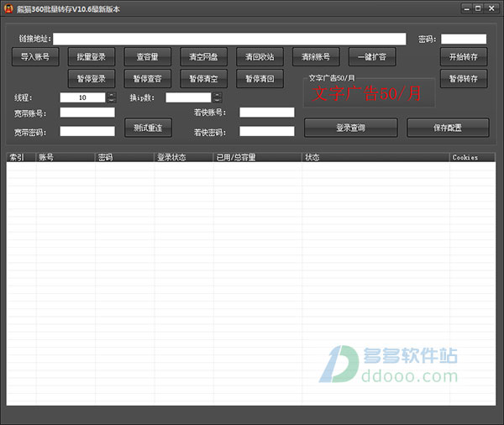Click the 暂停查容 button
The image size is (504, 425).
(x=148, y=79)
